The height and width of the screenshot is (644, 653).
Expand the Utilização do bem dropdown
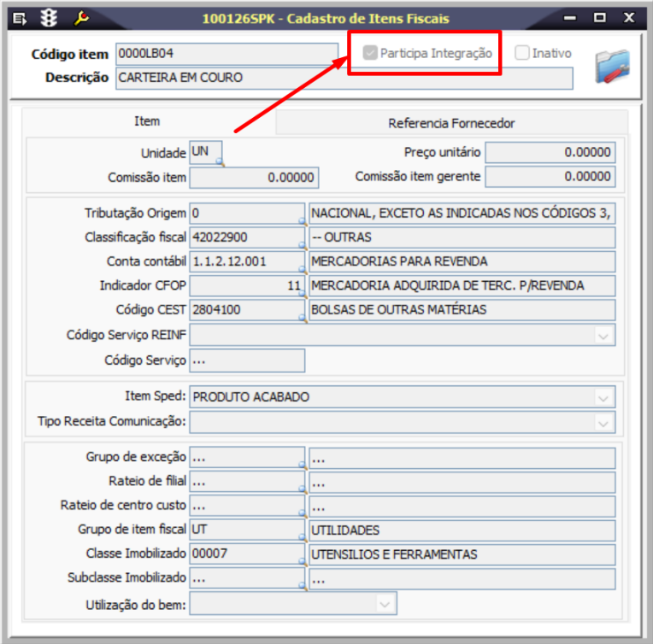click(385, 604)
